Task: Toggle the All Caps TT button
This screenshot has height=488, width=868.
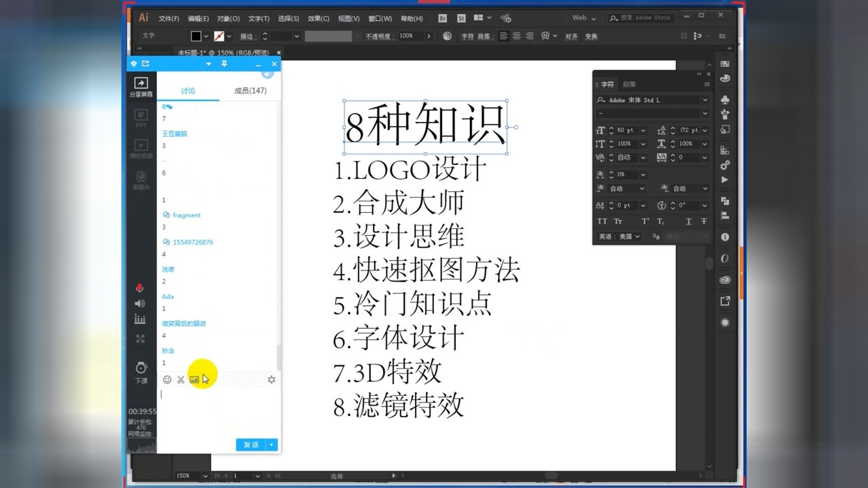Action: pyautogui.click(x=601, y=222)
